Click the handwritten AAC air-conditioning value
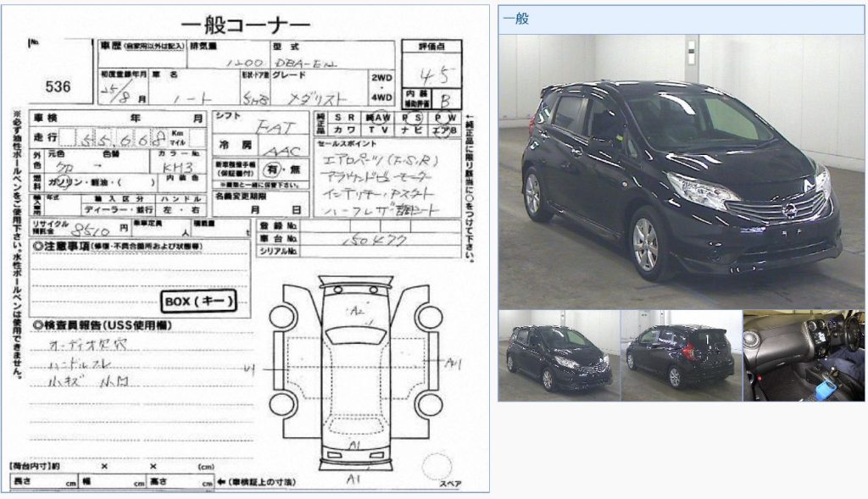 click(281, 151)
